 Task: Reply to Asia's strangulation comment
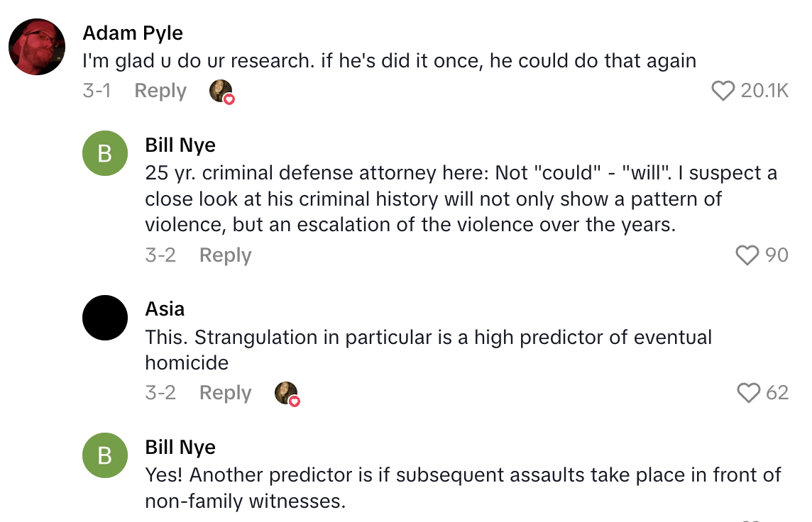coord(225,393)
